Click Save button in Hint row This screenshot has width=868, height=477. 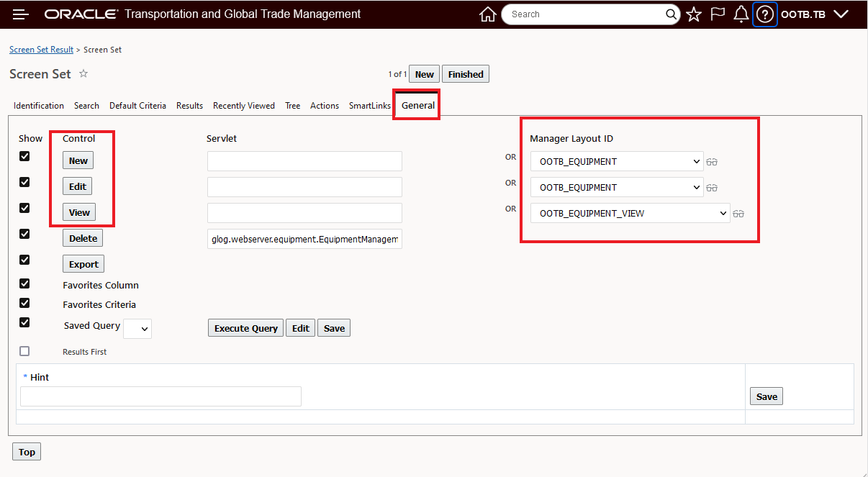(767, 396)
